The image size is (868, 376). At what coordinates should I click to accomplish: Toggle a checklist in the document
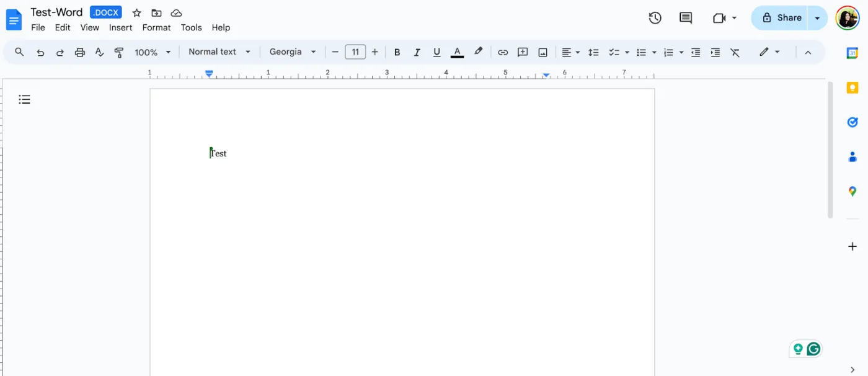pos(614,52)
